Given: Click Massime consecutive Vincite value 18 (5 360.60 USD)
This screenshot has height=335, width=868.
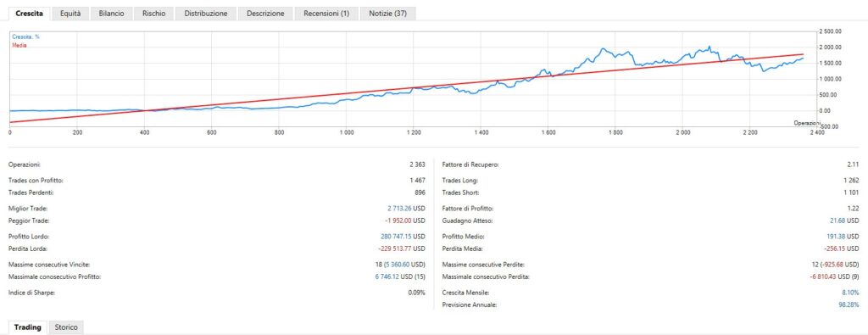Looking at the screenshot, I should tap(401, 265).
